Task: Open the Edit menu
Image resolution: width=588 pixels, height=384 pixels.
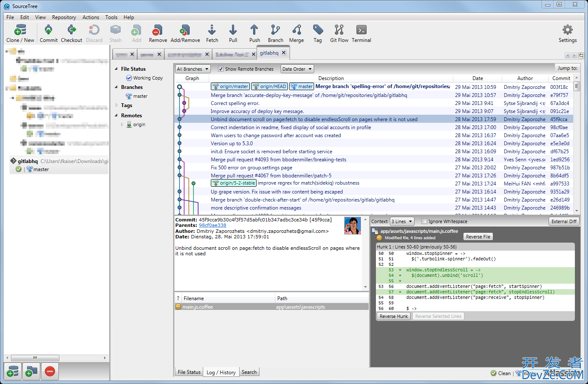Action: point(25,17)
